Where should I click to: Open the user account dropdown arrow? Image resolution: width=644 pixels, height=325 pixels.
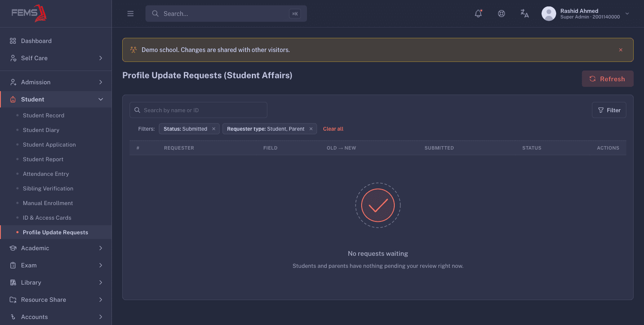pos(627,14)
